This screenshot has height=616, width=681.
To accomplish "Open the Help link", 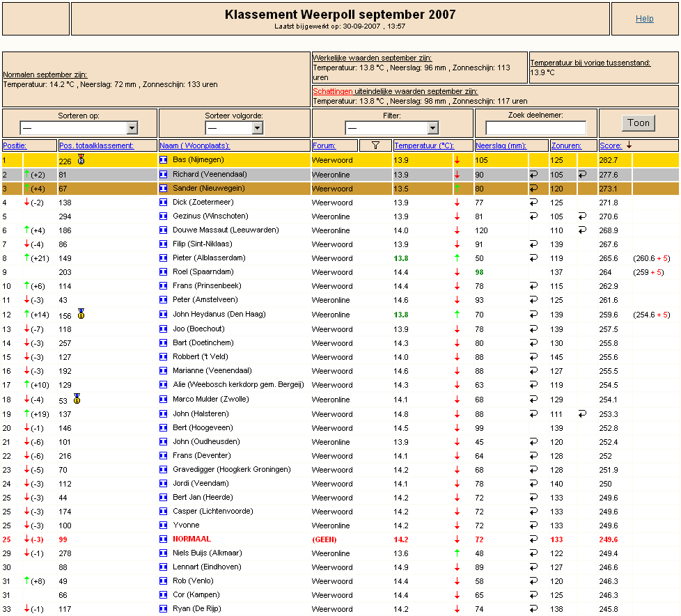I will 645,19.
